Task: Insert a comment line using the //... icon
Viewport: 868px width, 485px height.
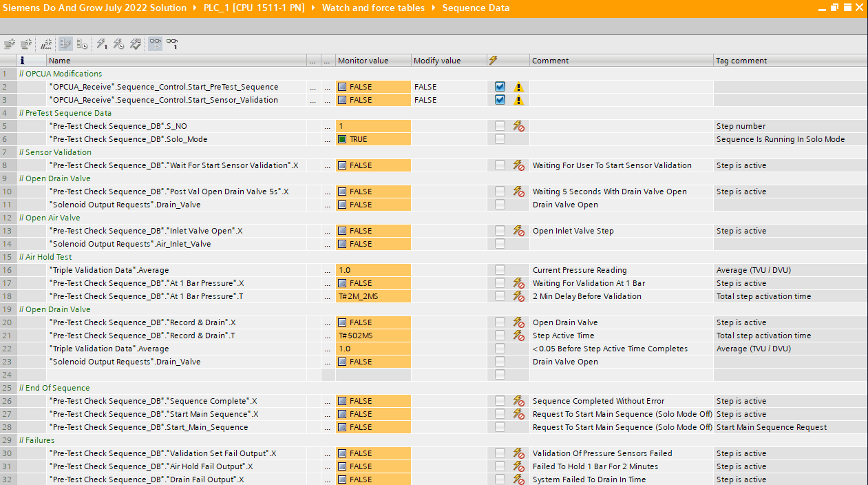Action: (x=45, y=43)
